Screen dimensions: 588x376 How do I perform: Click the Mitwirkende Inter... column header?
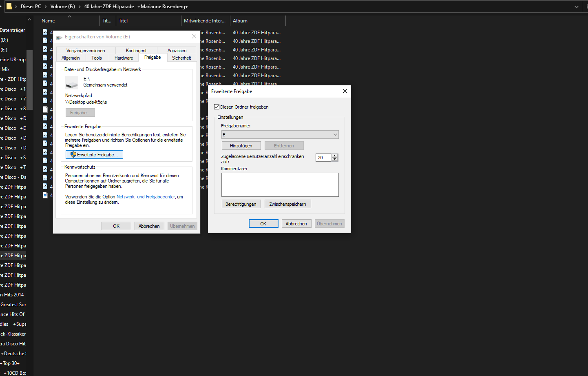coord(205,21)
